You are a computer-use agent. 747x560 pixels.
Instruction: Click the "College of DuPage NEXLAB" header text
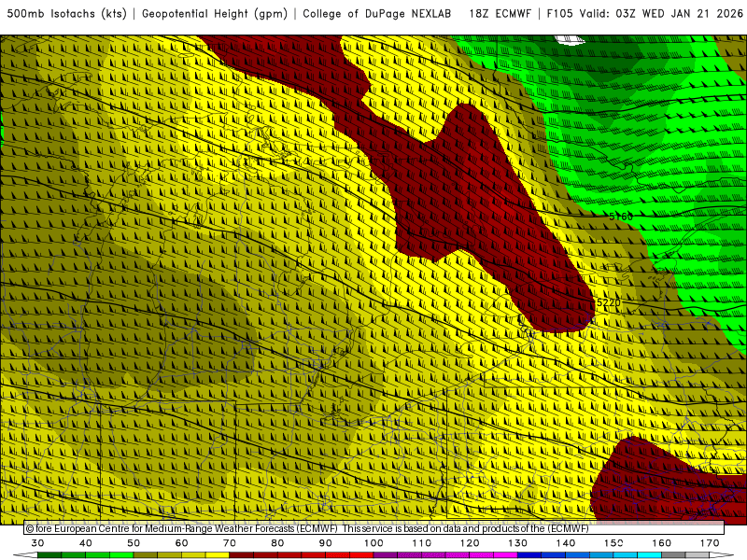pyautogui.click(x=377, y=13)
